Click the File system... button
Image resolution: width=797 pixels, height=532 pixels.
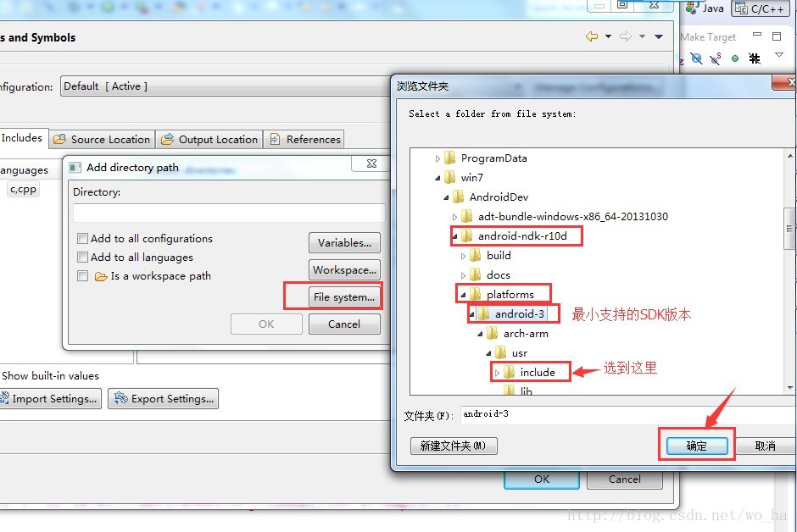[x=344, y=297]
